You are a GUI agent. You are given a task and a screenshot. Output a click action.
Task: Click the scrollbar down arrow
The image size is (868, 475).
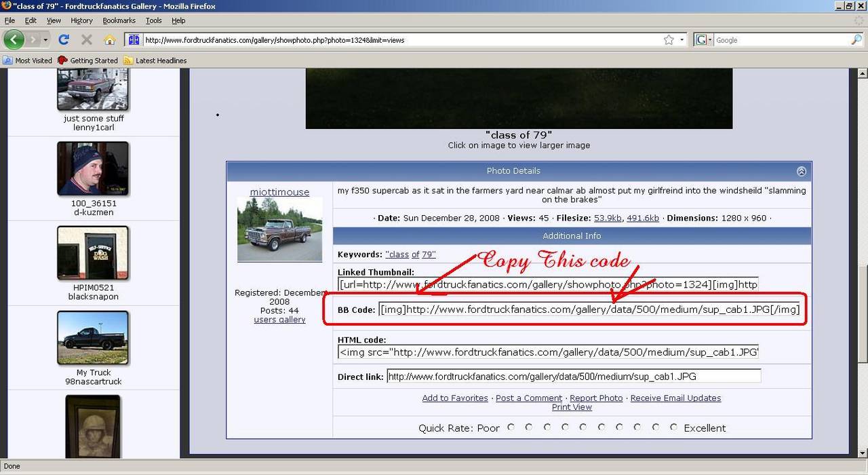click(862, 453)
